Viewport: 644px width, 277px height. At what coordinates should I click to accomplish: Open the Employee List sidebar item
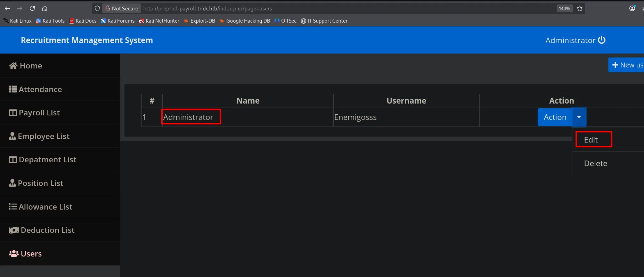coord(60,136)
